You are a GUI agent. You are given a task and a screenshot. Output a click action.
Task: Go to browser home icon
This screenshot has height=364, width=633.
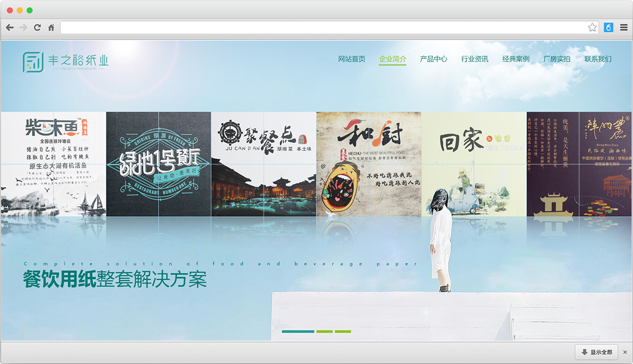pyautogui.click(x=51, y=28)
